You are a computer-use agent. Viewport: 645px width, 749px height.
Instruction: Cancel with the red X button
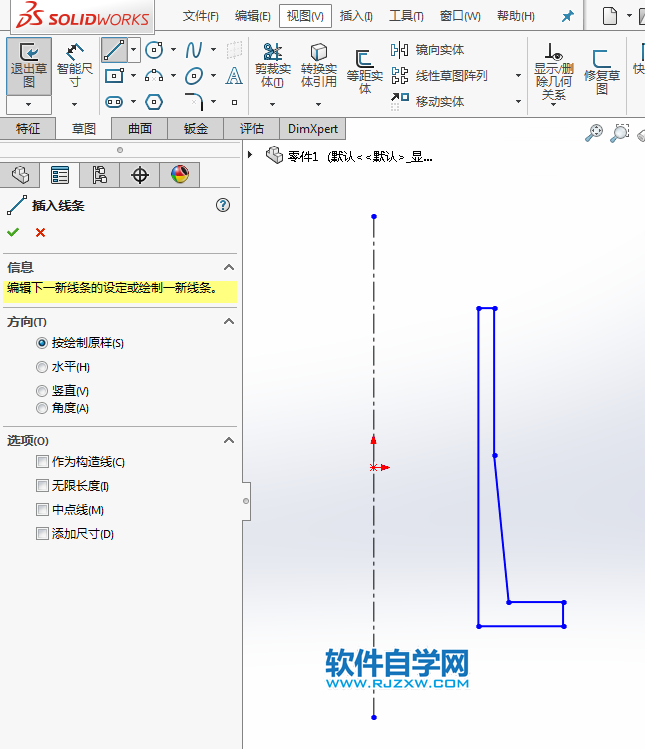point(41,233)
